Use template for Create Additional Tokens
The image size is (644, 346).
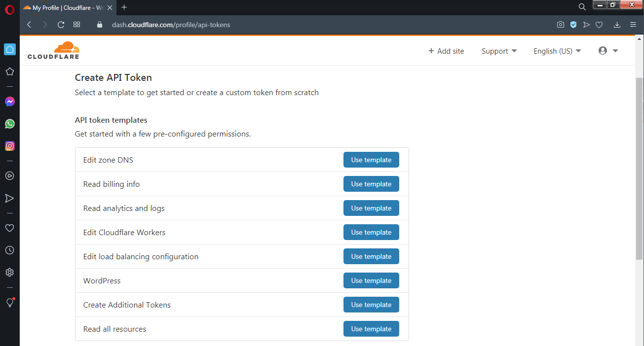(x=371, y=305)
